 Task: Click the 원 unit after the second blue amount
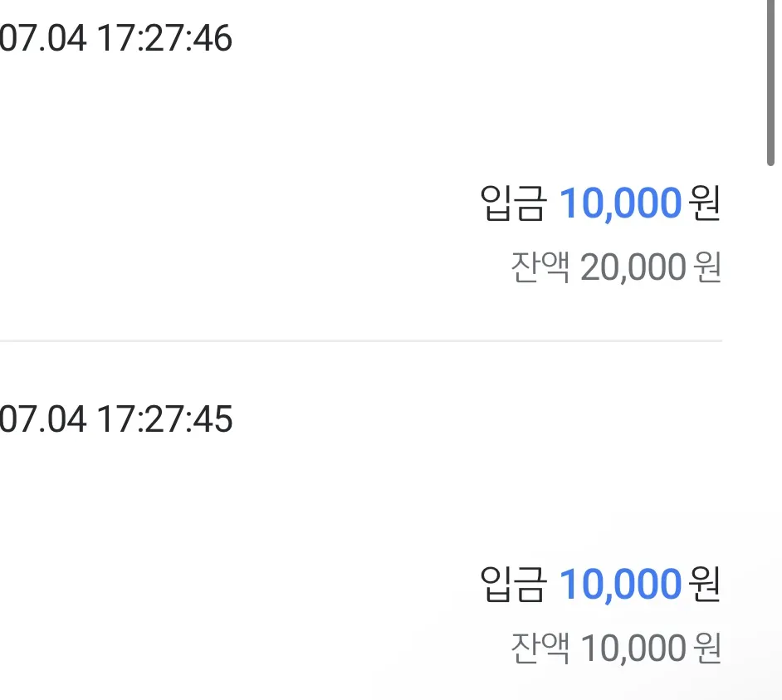pyautogui.click(x=704, y=583)
